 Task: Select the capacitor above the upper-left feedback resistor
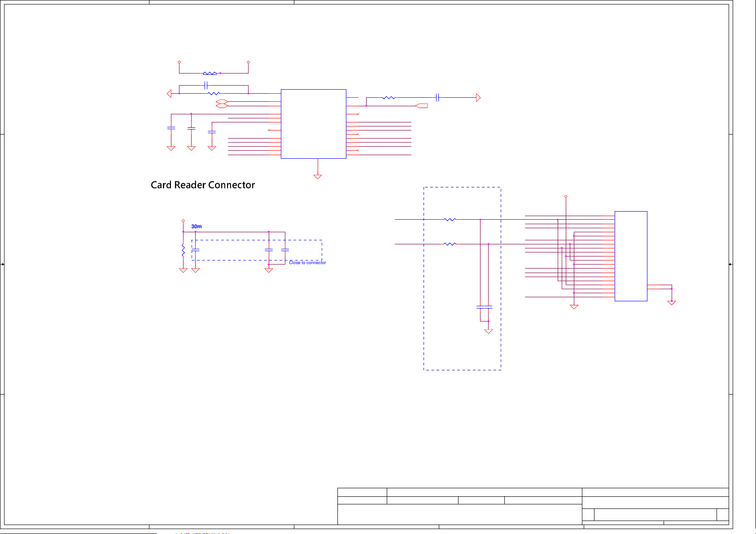(205, 85)
